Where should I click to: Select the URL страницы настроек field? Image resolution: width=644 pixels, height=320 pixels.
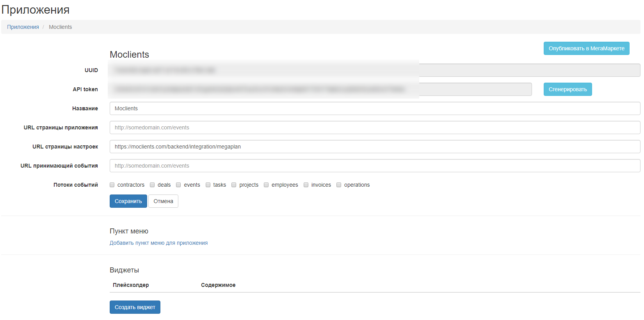375,147
